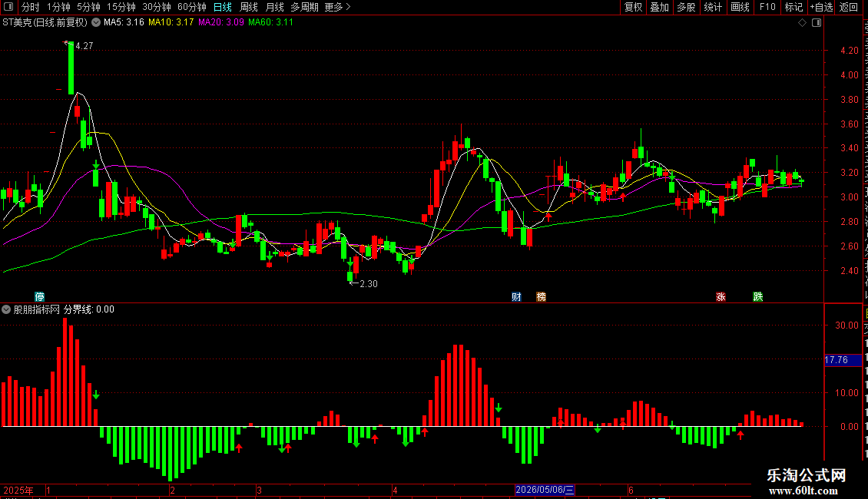
Task: Click the green 跌 marker icon
Action: [758, 297]
